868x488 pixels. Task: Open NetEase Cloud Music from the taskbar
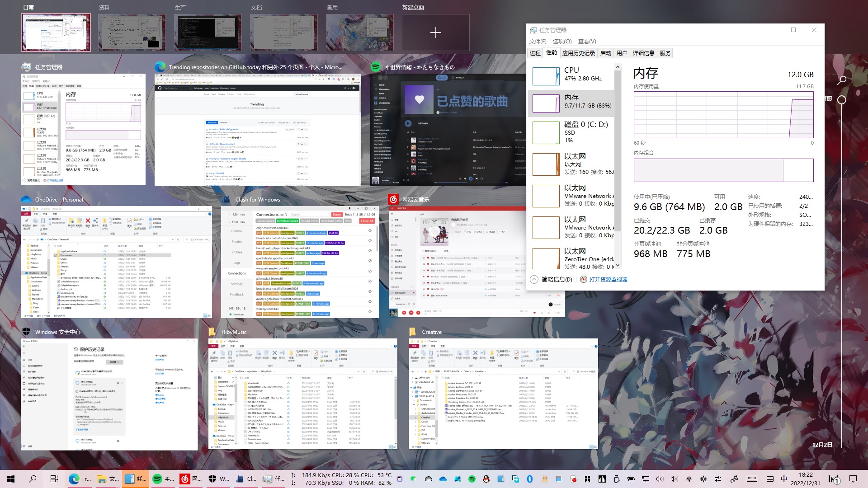[185, 479]
